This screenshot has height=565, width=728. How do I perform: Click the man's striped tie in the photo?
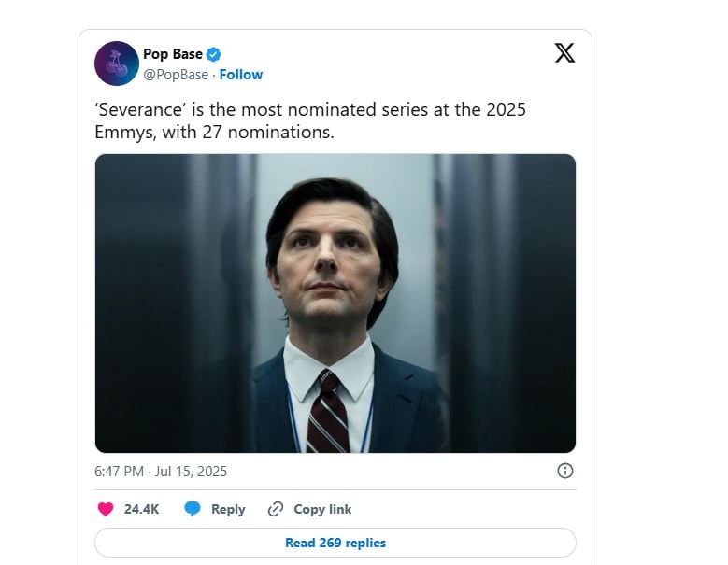[x=328, y=413]
